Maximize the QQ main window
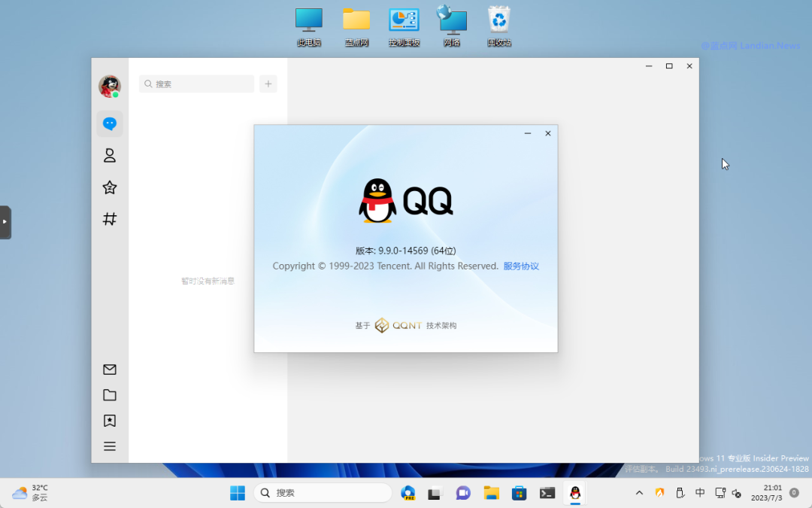The image size is (812, 508). coord(669,65)
